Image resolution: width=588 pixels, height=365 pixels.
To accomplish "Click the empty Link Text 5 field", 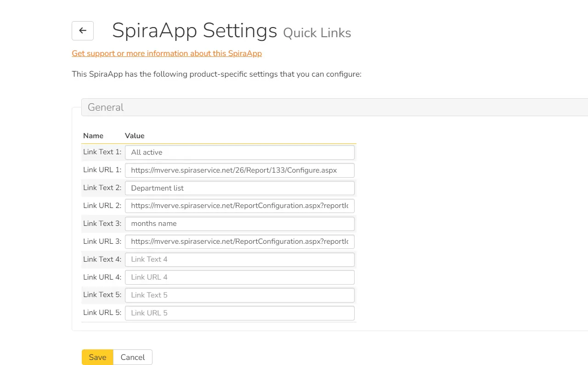I will (x=240, y=295).
